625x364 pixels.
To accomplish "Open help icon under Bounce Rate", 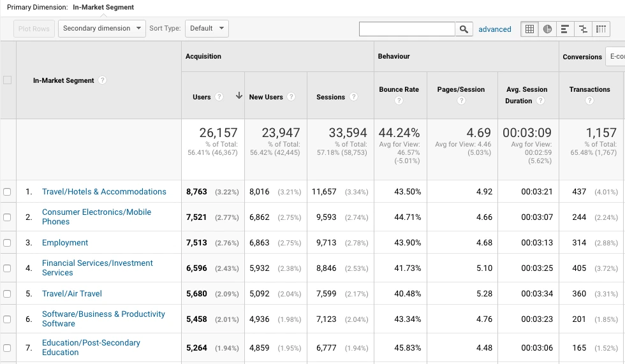I will pos(399,101).
